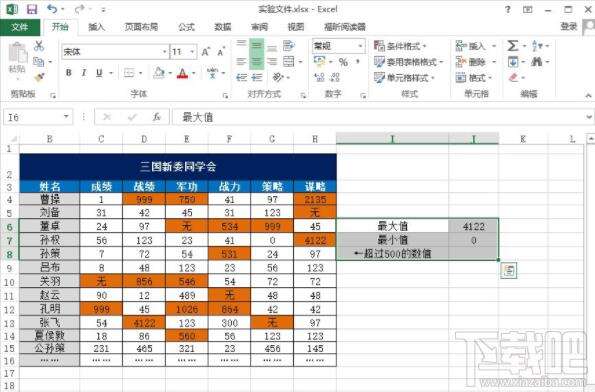Viewport: 595px width, 392px height.
Task: Save the workbook with the floppy icon
Action: (32, 9)
